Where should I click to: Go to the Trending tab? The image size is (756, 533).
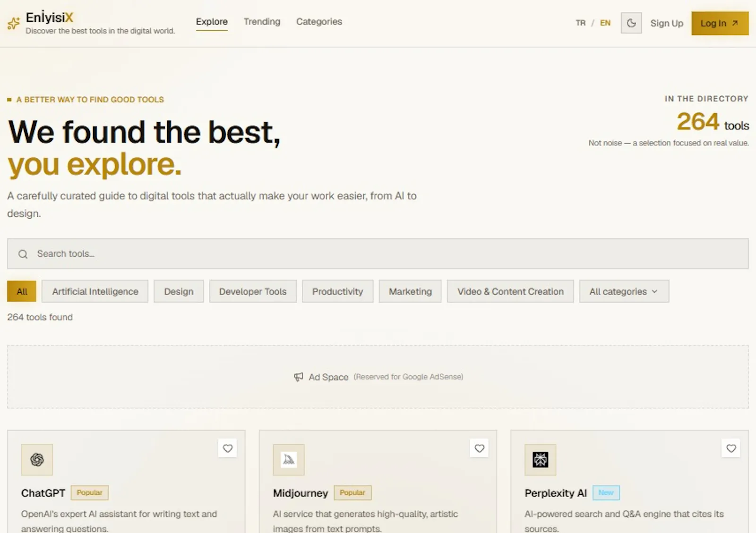click(262, 22)
